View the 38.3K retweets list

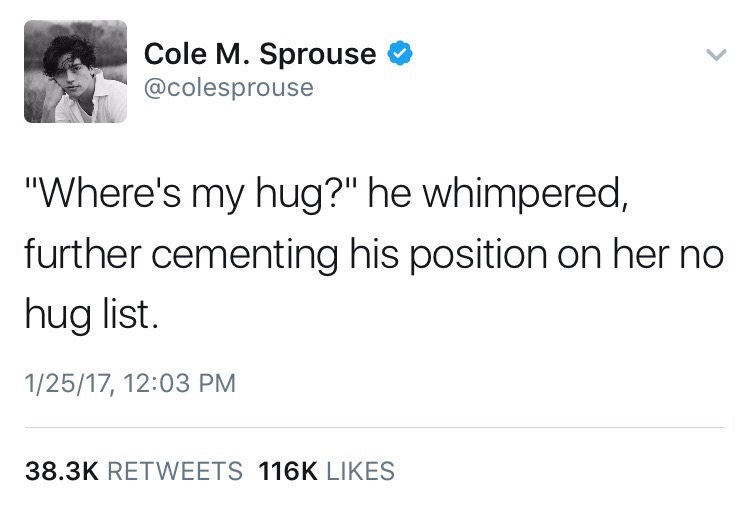[132, 470]
